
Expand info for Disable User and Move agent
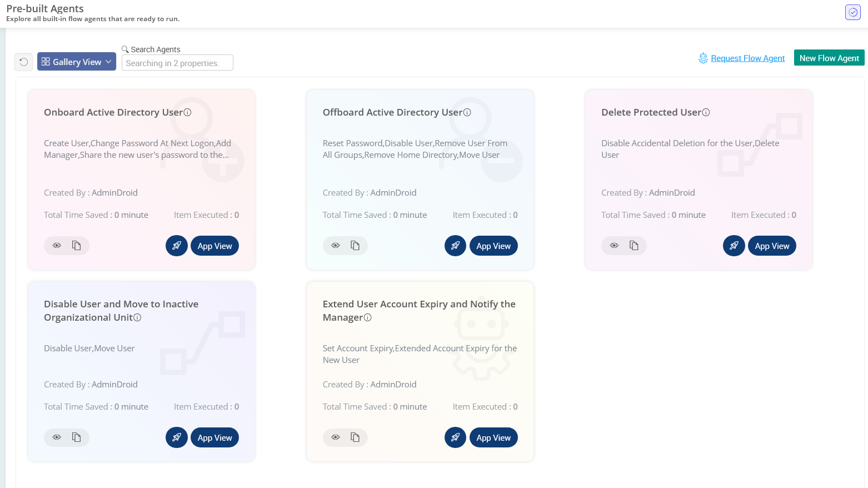(x=137, y=317)
